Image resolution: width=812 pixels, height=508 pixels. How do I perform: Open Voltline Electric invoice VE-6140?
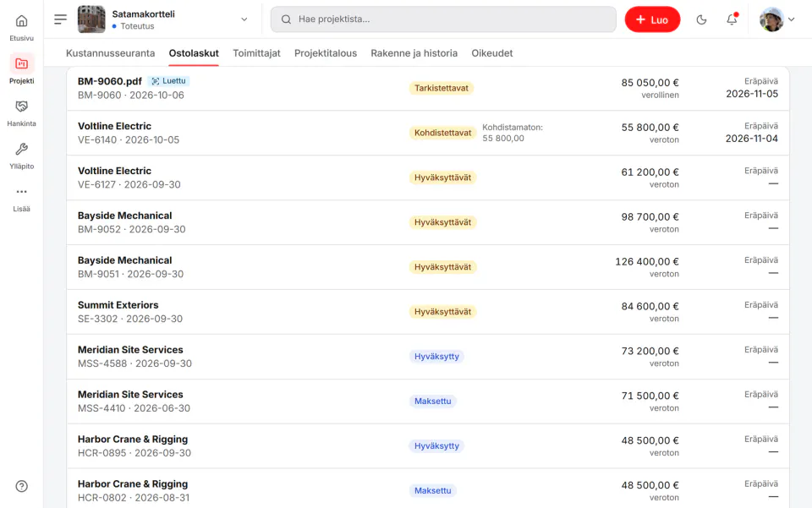428,133
